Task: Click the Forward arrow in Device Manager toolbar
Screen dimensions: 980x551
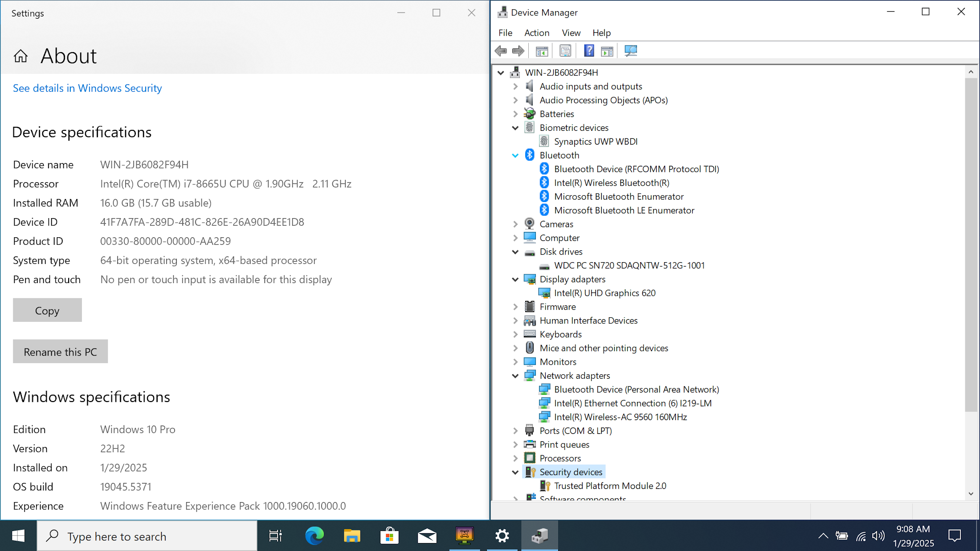Action: pyautogui.click(x=518, y=51)
